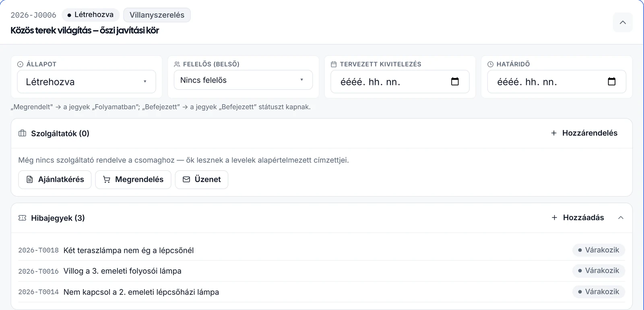Click the briefcase icon beside Szolgáltatók
This screenshot has width=644, height=310.
click(x=23, y=133)
